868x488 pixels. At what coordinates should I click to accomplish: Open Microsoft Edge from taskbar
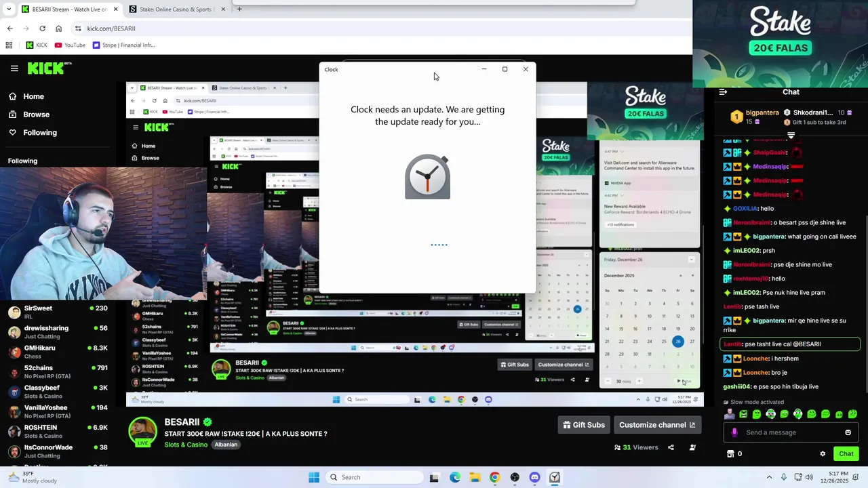[x=455, y=477]
